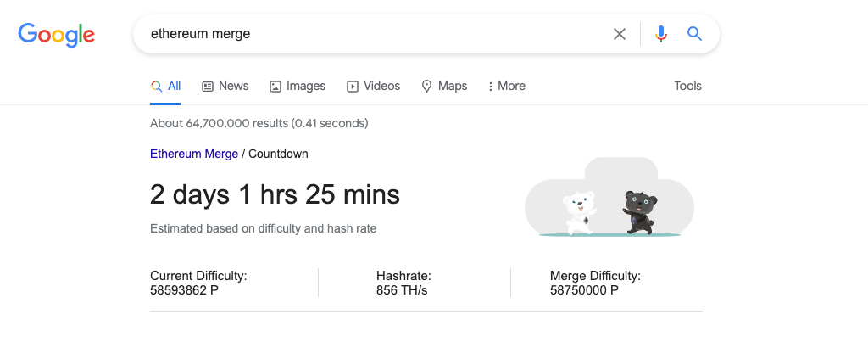
Task: Open the More search options menu
Action: tap(507, 86)
